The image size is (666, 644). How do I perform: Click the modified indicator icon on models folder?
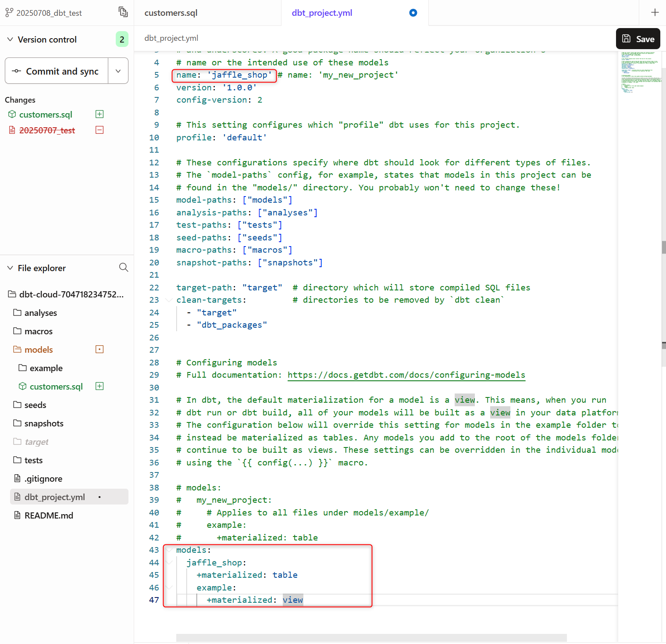pos(100,349)
